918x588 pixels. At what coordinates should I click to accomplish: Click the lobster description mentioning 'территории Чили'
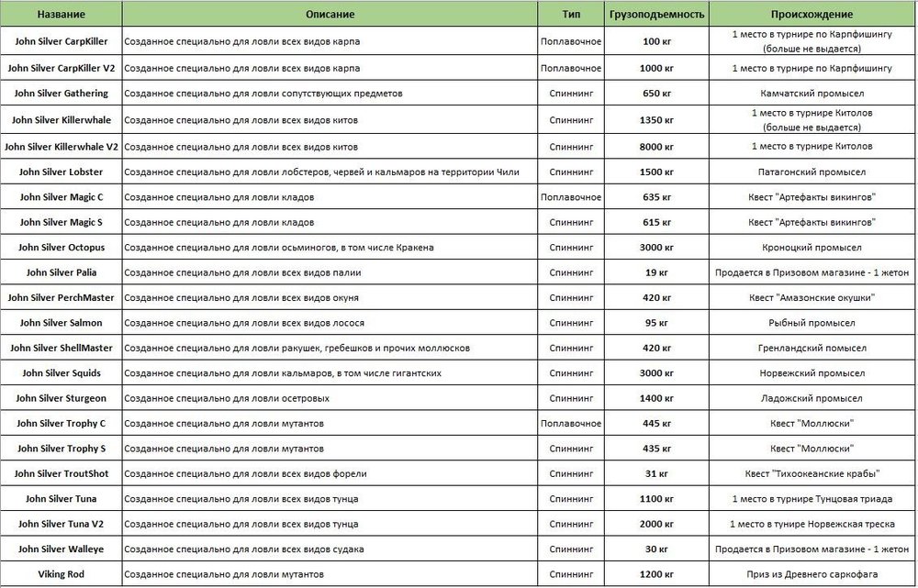coord(321,172)
